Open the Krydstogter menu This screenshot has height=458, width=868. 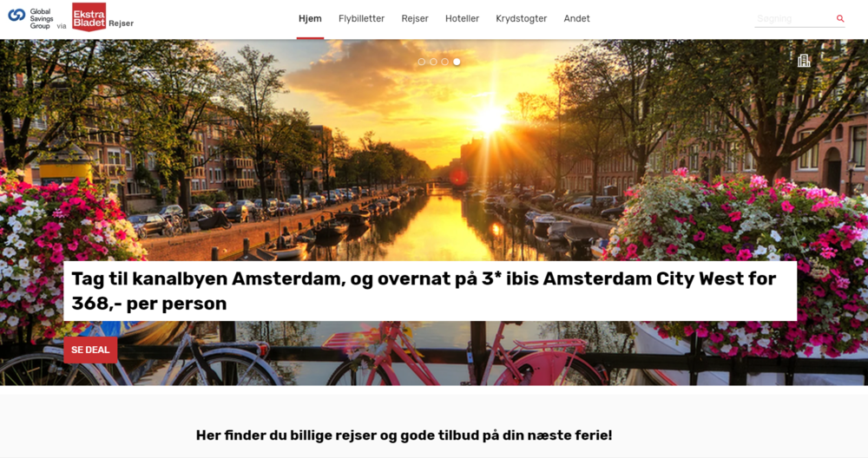pos(522,19)
